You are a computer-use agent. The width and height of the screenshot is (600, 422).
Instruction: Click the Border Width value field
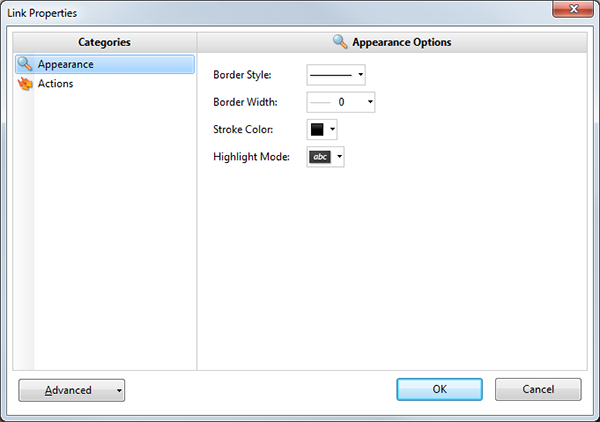(345, 102)
